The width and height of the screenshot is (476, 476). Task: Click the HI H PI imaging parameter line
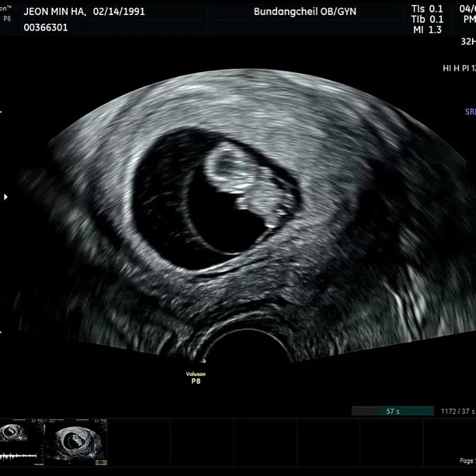[x=459, y=68]
